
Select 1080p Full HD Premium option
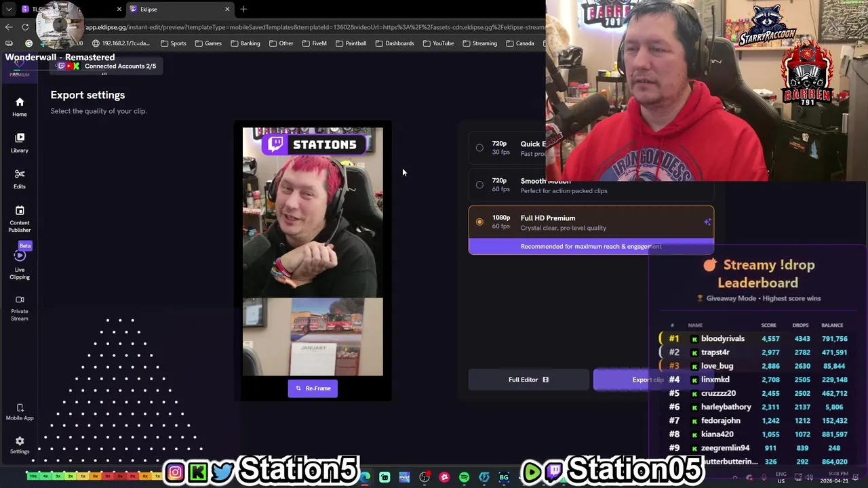tap(591, 222)
